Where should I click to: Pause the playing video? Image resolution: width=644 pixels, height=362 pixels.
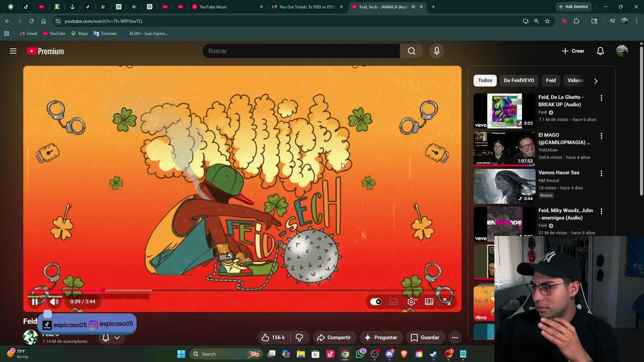[x=35, y=302]
